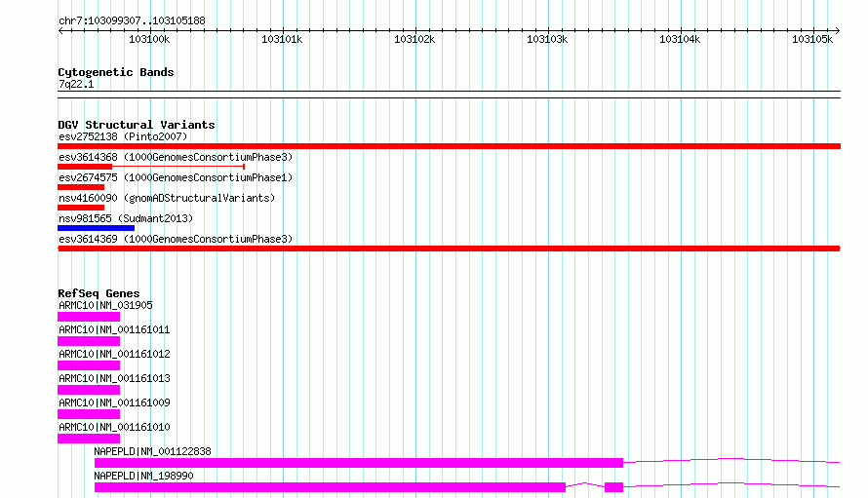Image resolution: width=868 pixels, height=498 pixels.
Task: Click the esv2674575 (1000GenomesConsortiumPhase1) label
Action: [176, 177]
